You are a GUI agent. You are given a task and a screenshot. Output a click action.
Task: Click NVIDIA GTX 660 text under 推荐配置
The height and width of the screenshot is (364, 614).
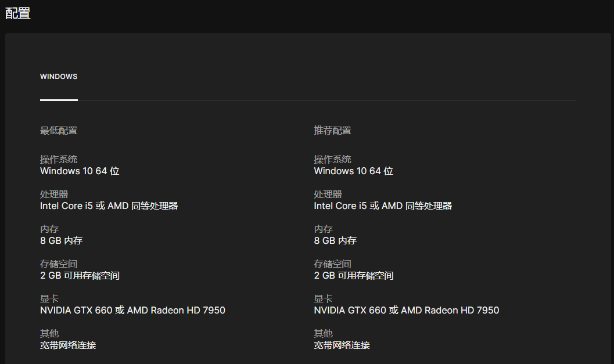point(407,311)
